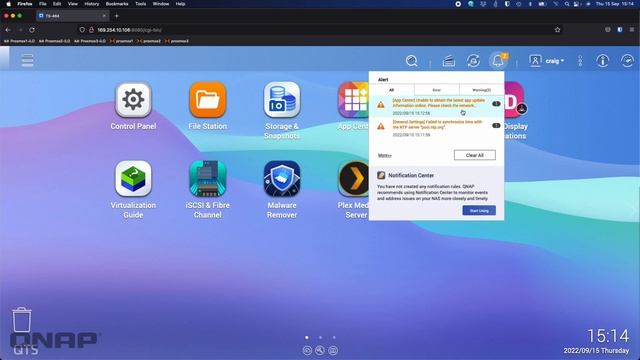Expand the craig user account menu

547,61
